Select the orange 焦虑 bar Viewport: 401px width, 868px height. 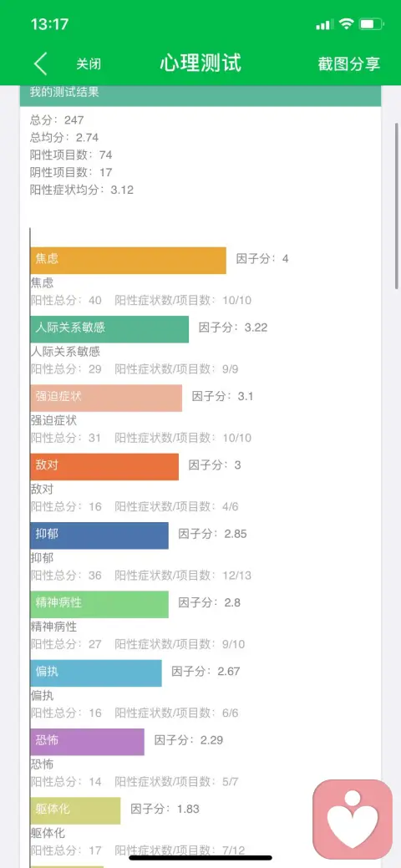129,260
